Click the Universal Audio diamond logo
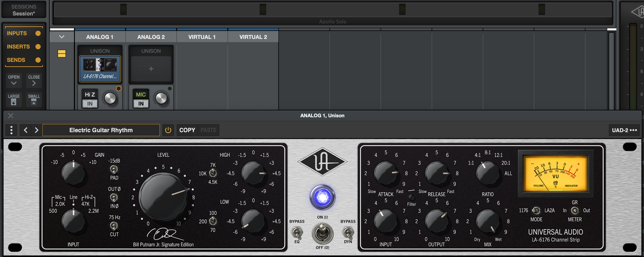 point(322,163)
